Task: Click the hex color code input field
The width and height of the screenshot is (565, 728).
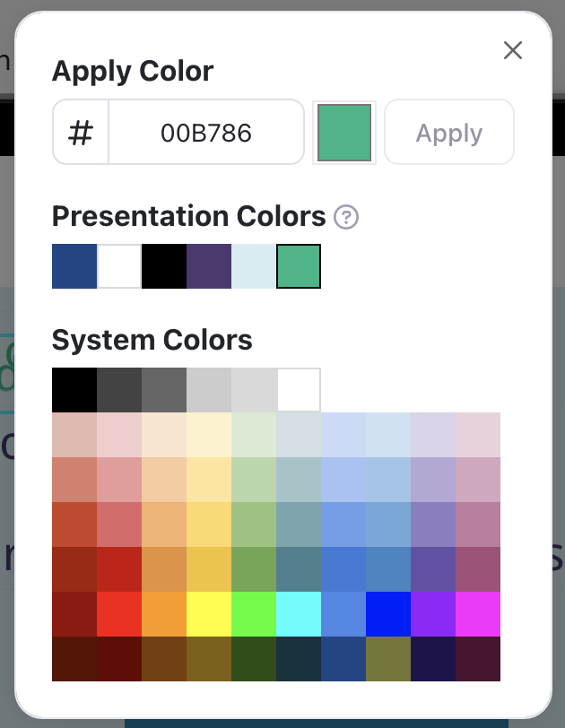Action: pyautogui.click(x=206, y=133)
